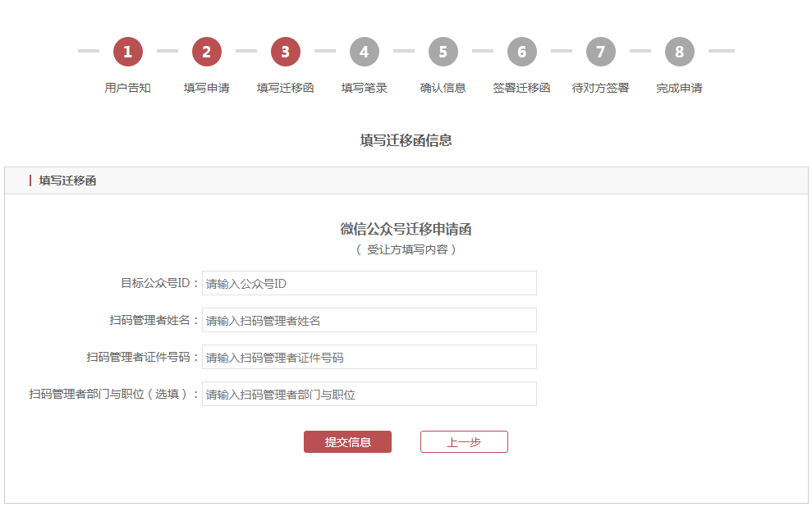Click the 目标公众号ID input field

[x=369, y=283]
